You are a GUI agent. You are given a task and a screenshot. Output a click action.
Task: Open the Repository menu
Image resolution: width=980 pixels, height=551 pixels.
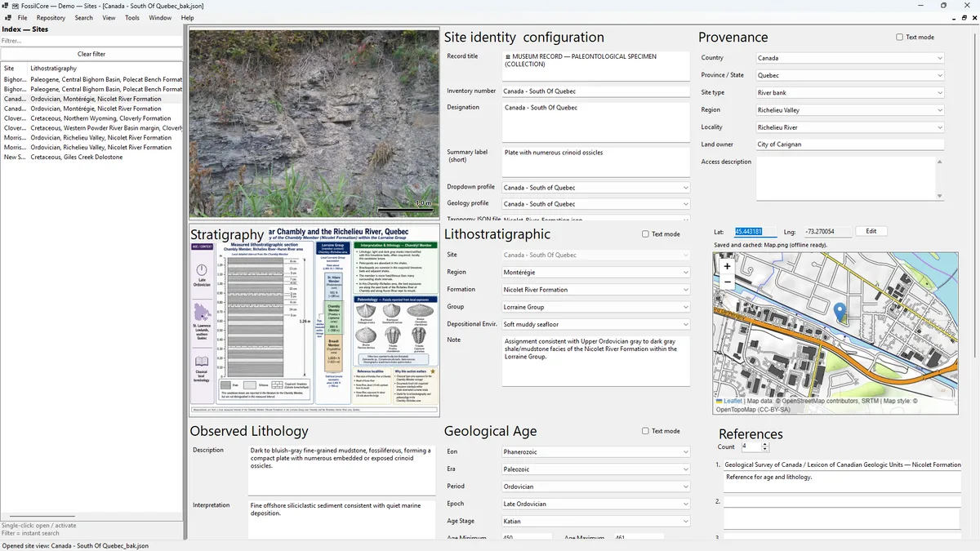51,17
